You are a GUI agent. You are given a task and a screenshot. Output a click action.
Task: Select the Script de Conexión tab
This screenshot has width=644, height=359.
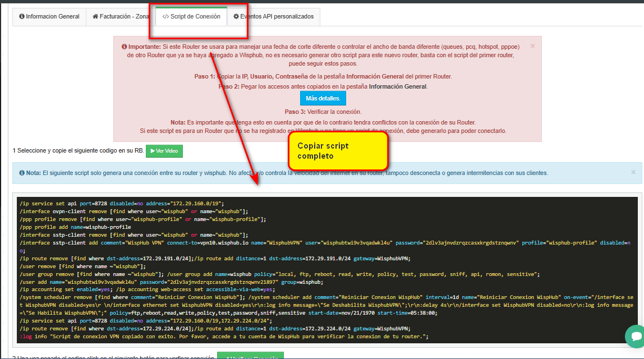point(191,17)
